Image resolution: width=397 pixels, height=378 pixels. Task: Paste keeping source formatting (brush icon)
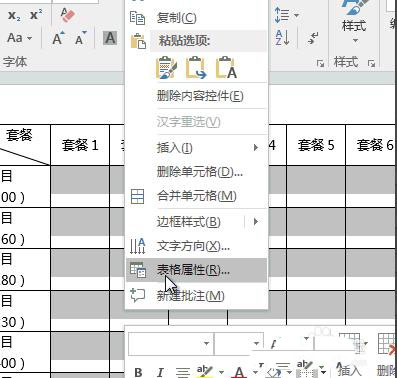pyautogui.click(x=166, y=68)
